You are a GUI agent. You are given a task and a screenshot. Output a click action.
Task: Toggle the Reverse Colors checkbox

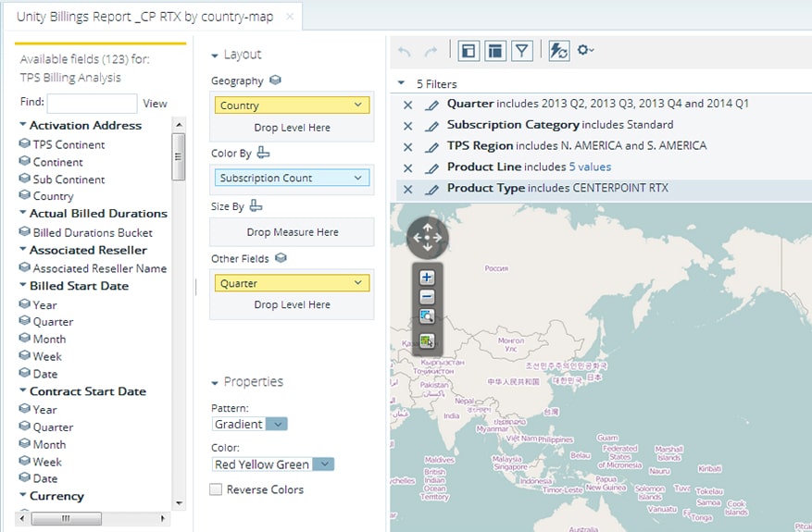point(216,489)
